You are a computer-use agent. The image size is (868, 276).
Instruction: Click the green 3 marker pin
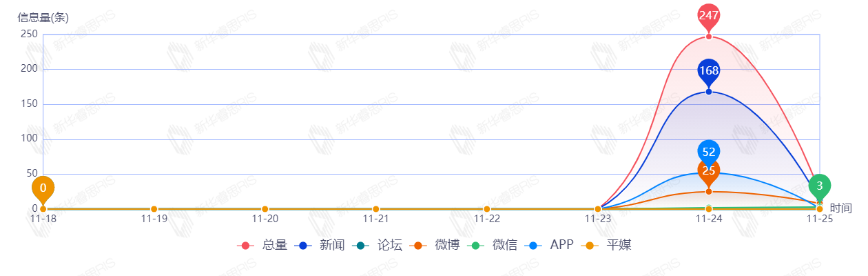(820, 186)
